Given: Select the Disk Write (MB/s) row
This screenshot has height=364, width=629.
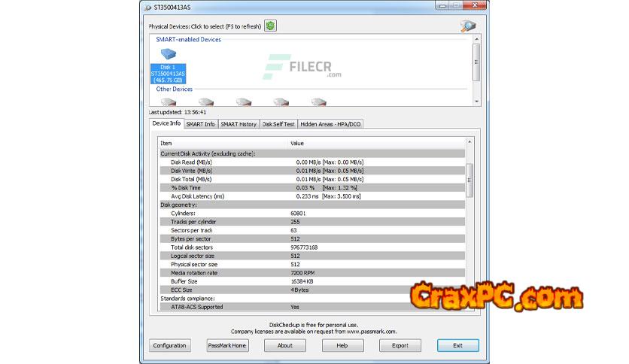Looking at the screenshot, I should click(312, 171).
